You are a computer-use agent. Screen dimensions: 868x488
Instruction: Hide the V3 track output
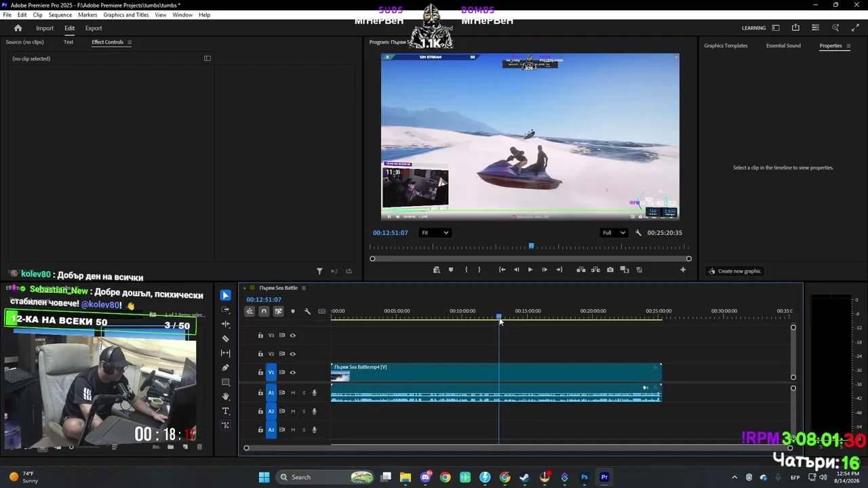click(x=293, y=335)
